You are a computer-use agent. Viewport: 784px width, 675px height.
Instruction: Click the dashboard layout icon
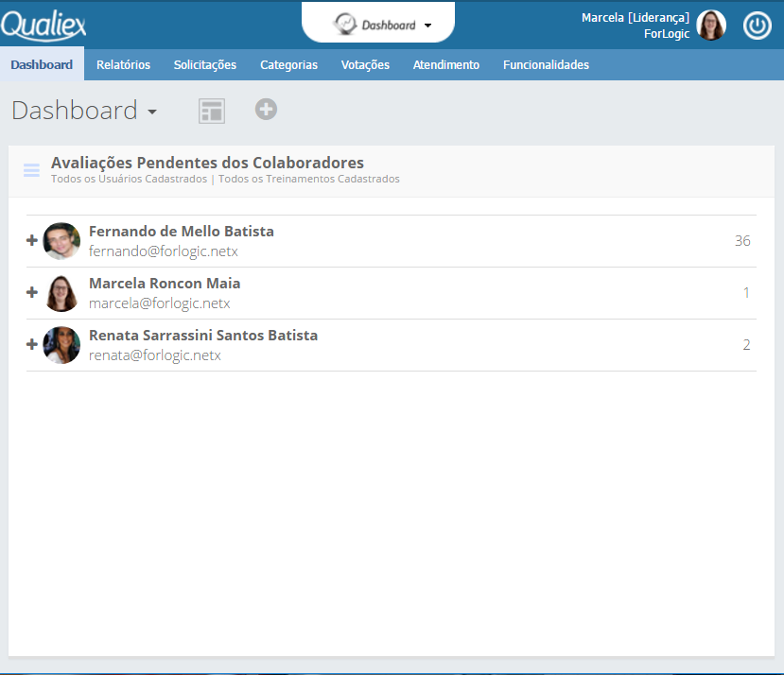click(x=211, y=111)
